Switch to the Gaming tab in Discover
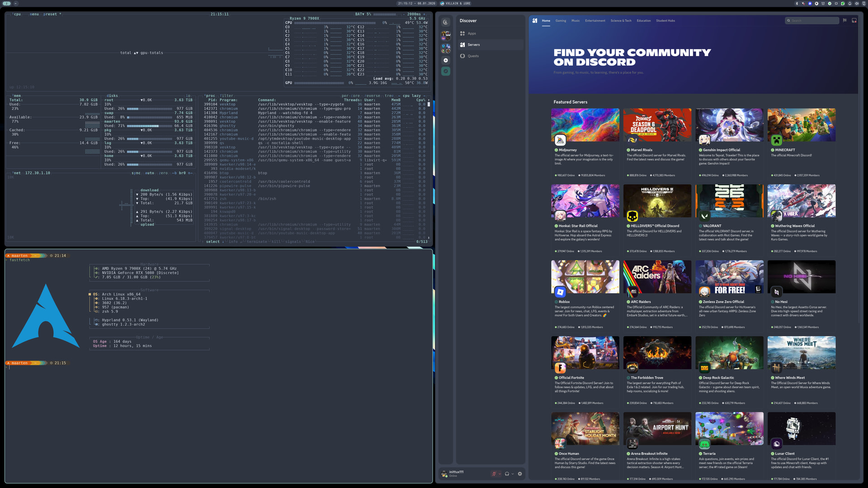The image size is (868, 488). pyautogui.click(x=561, y=20)
